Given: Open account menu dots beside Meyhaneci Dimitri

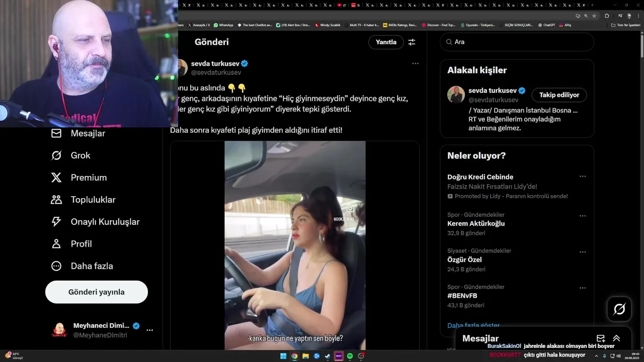Looking at the screenshot, I should click(x=149, y=330).
